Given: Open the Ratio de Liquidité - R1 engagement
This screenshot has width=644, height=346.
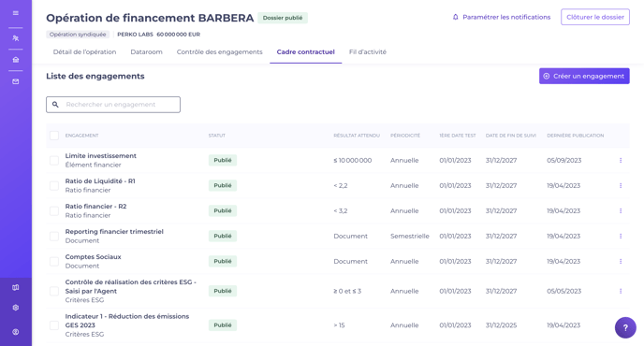Looking at the screenshot, I should (x=100, y=181).
